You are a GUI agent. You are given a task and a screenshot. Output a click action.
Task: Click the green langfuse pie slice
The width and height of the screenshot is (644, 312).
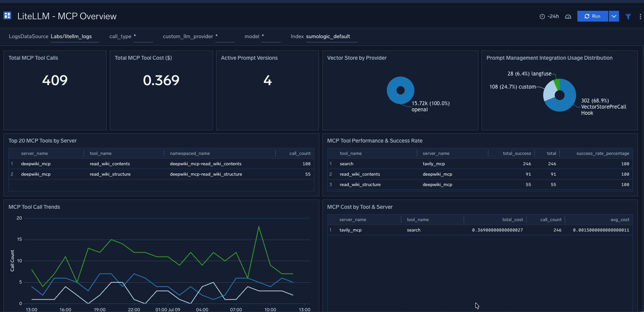(557, 84)
